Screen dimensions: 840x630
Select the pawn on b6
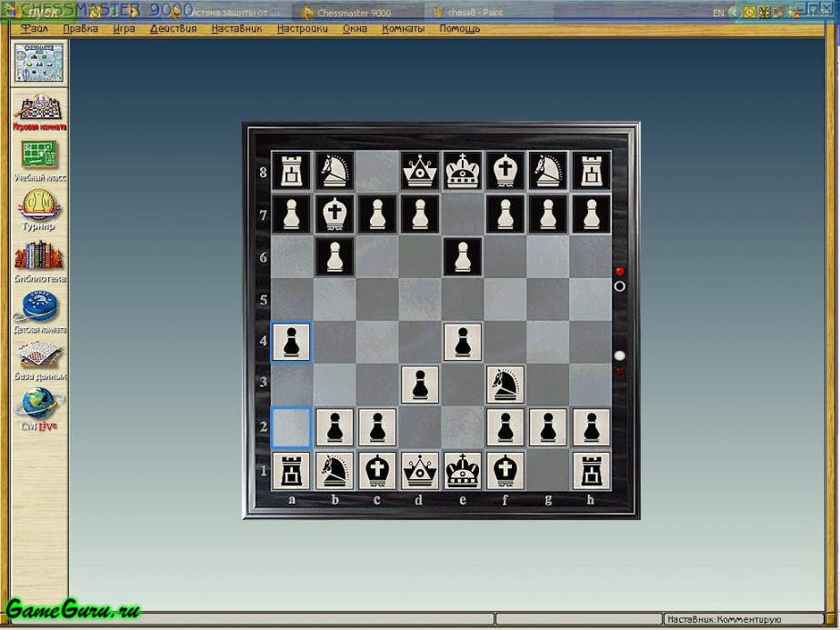click(x=335, y=256)
